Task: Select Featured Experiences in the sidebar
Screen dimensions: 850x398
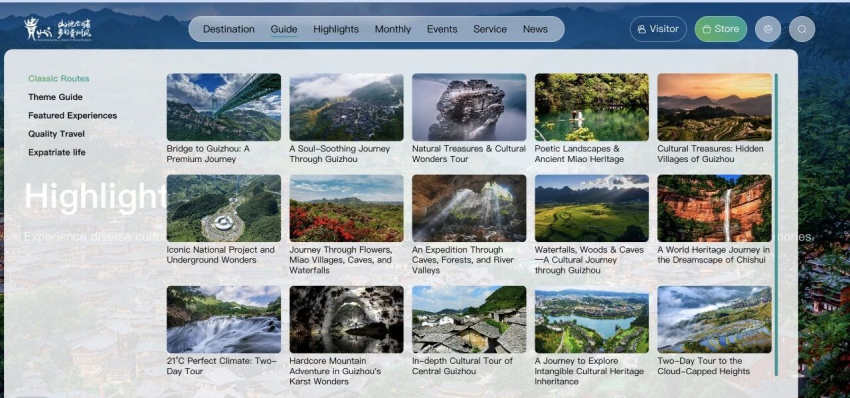Action: coord(73,115)
